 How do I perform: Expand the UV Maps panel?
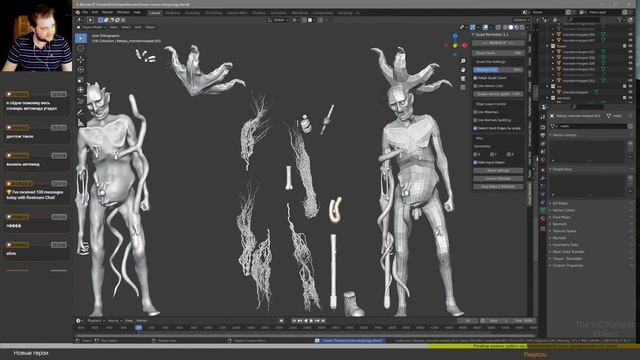click(560, 203)
